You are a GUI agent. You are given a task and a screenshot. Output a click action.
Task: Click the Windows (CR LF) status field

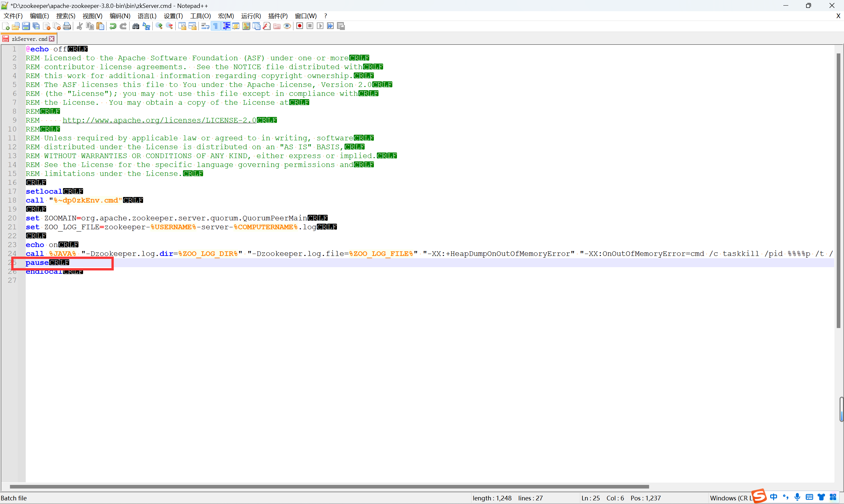point(729,498)
